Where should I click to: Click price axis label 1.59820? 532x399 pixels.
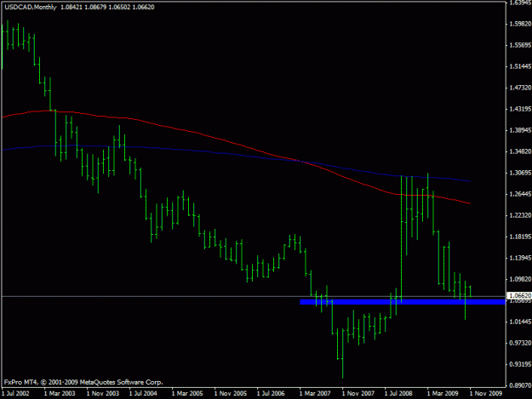(520, 24)
